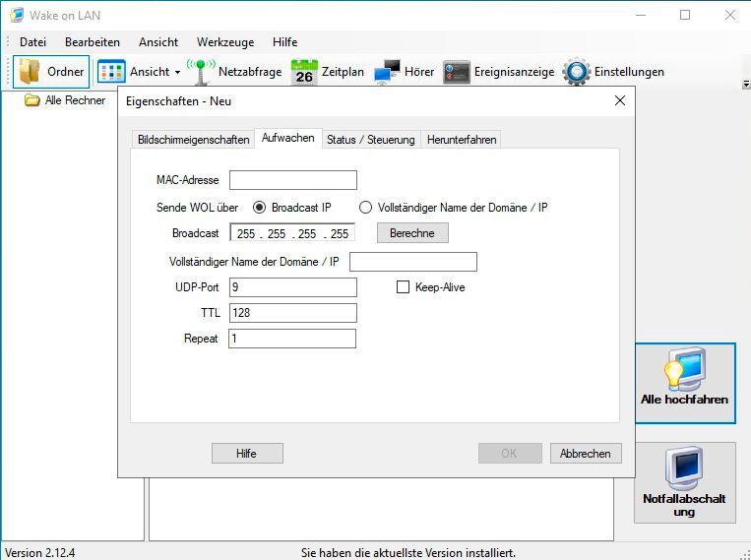
Task: Open the Werkzeuge menu
Action: coord(224,42)
